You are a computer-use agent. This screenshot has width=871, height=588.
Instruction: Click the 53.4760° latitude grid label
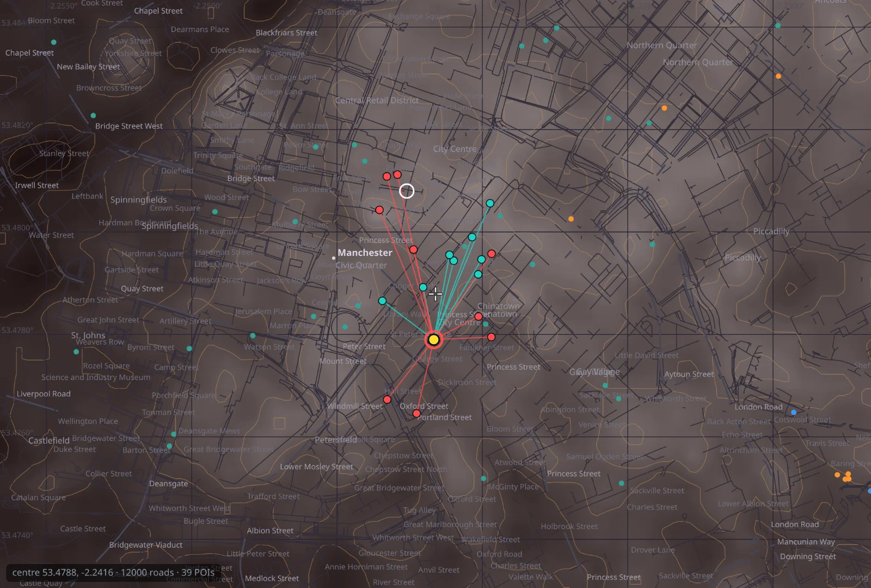(17, 433)
